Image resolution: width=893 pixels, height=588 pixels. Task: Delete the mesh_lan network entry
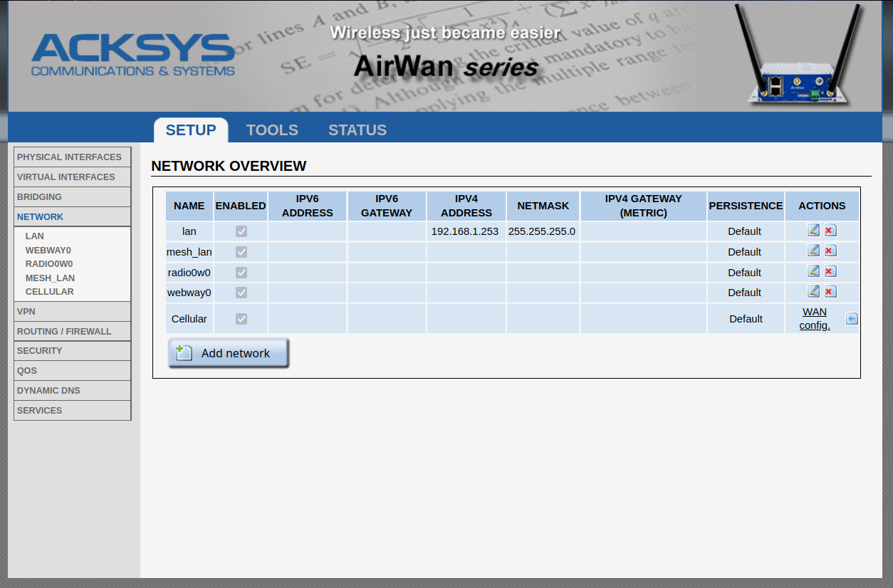point(830,251)
